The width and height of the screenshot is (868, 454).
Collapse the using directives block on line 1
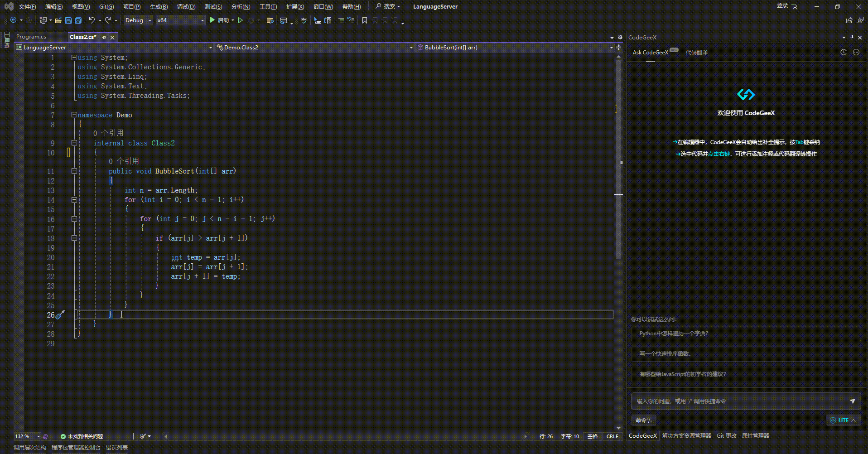[x=74, y=58]
